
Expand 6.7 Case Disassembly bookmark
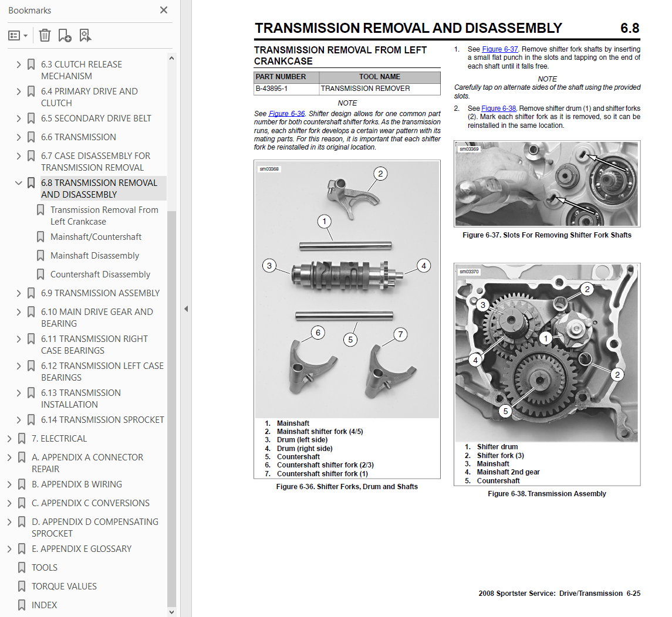tap(18, 156)
